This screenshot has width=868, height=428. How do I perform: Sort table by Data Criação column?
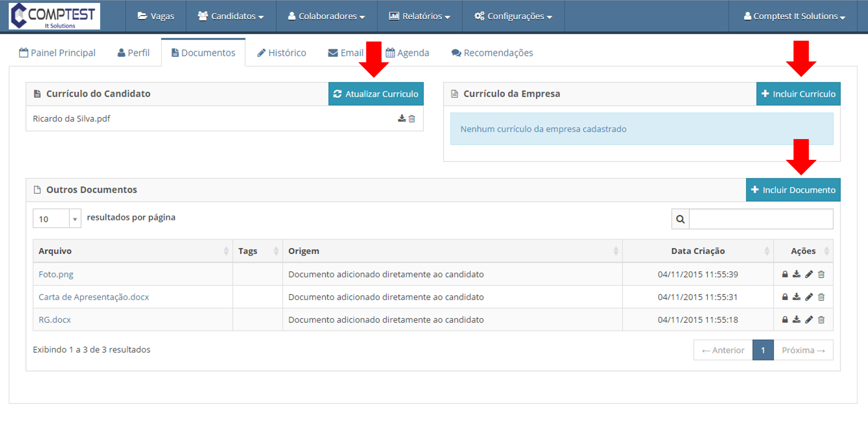coord(698,251)
